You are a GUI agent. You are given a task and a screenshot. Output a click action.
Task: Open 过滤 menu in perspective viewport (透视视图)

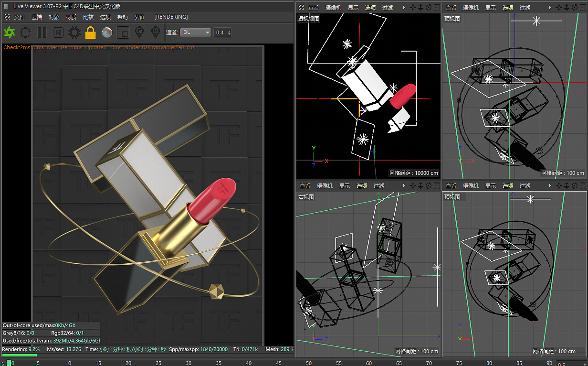[x=388, y=8]
